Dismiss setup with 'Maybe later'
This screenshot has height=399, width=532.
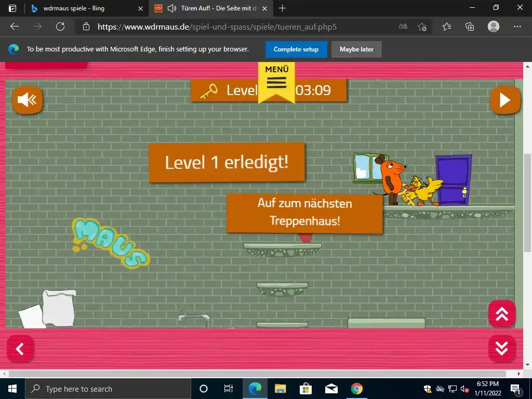[356, 49]
